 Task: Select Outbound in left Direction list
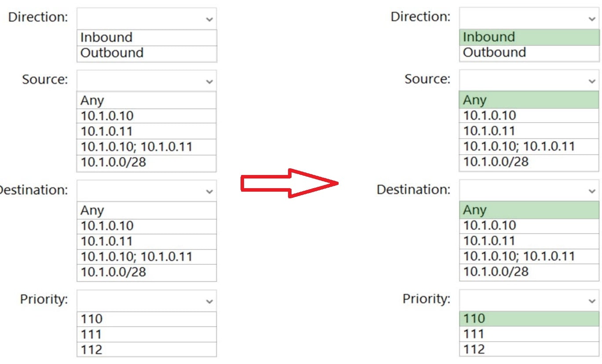(x=146, y=53)
